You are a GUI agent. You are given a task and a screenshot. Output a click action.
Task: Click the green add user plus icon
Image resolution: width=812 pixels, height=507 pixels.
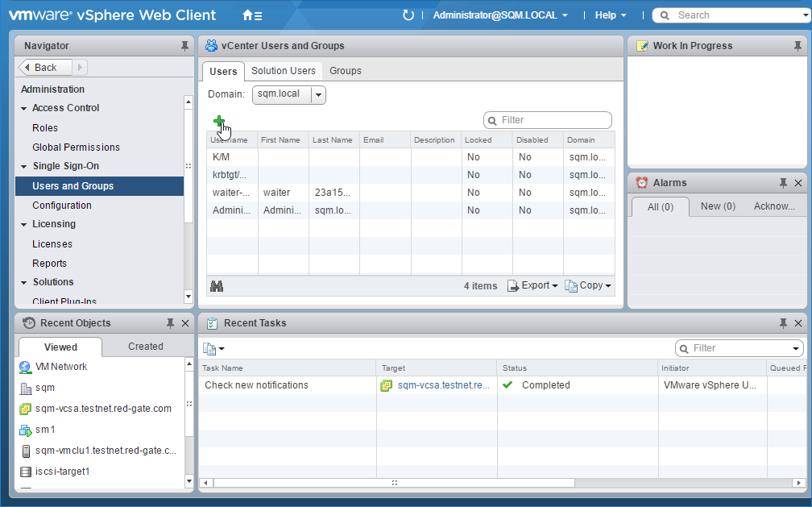(x=219, y=122)
